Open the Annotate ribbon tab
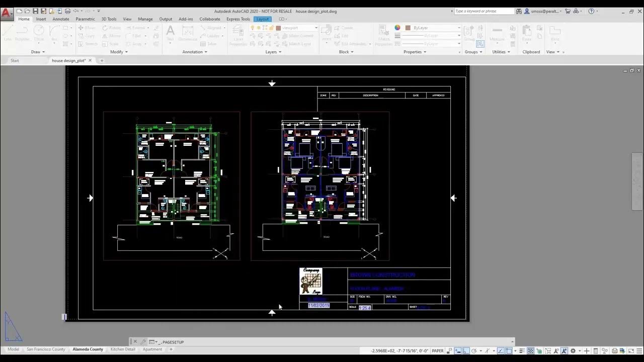The image size is (644, 362). point(61,19)
